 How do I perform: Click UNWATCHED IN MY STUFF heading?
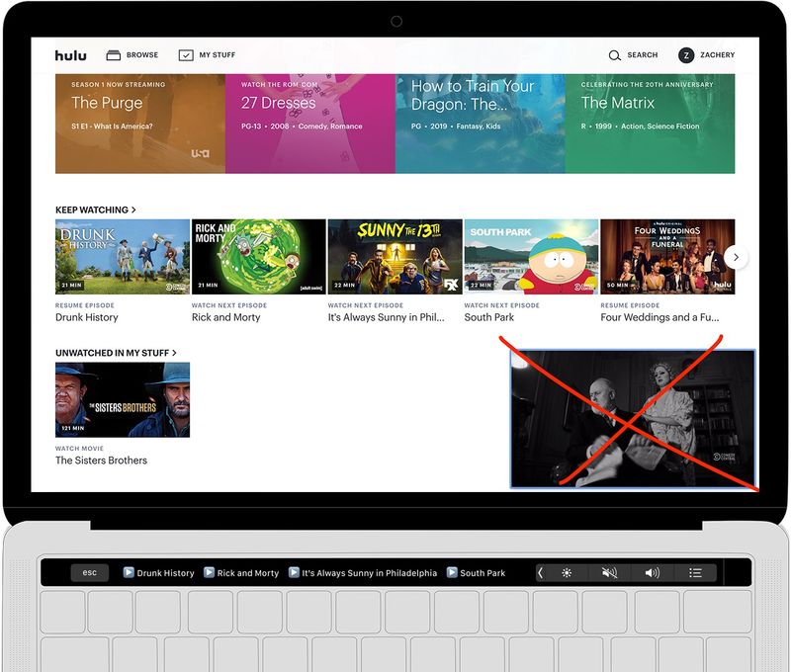pyautogui.click(x=112, y=353)
